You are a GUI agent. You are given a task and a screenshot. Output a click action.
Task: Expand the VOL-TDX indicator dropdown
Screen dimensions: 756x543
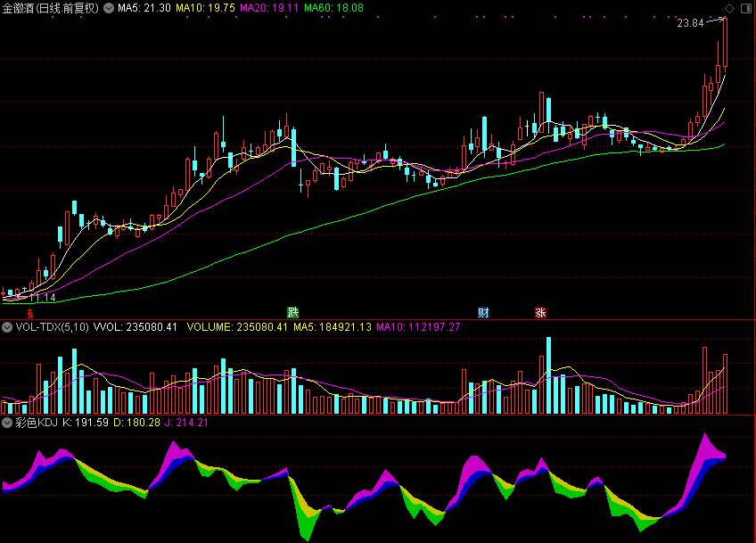pyautogui.click(x=7, y=327)
